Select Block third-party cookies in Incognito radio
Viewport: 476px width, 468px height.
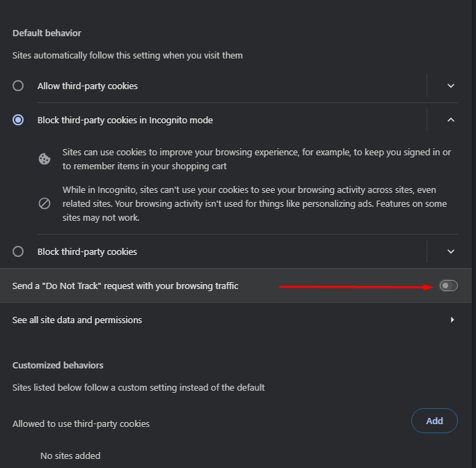pos(18,120)
